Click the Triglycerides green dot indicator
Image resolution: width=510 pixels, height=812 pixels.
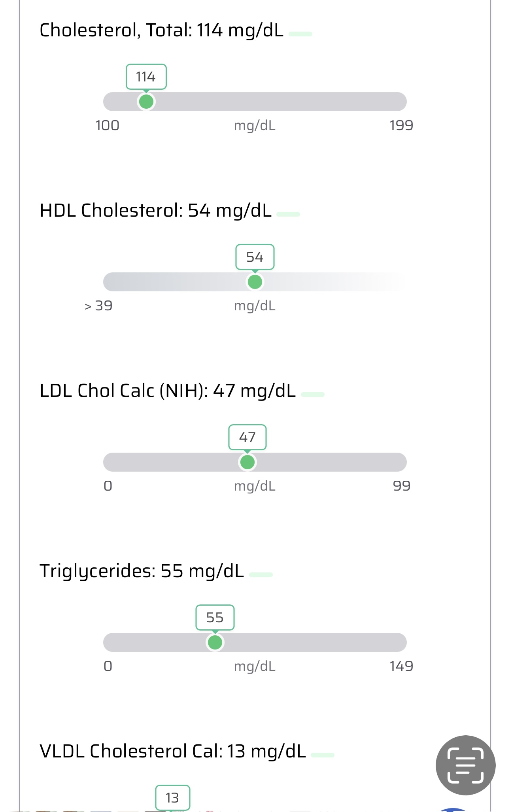(215, 642)
